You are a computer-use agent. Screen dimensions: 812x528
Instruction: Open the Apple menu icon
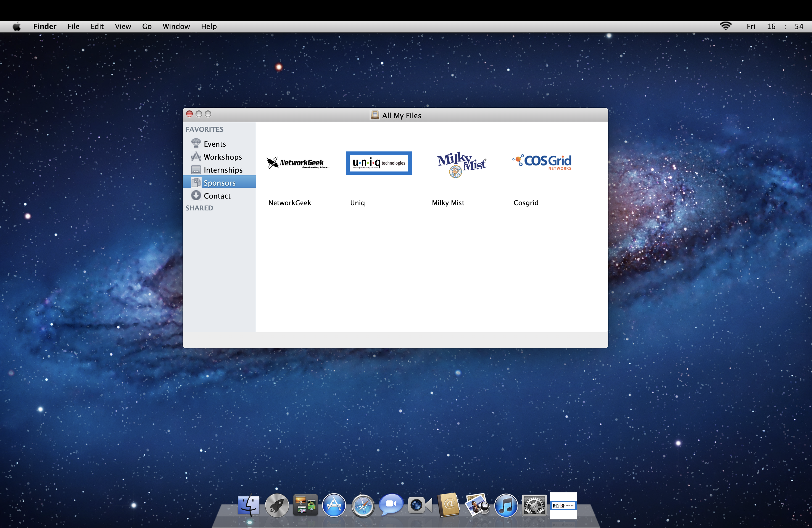[x=17, y=26]
